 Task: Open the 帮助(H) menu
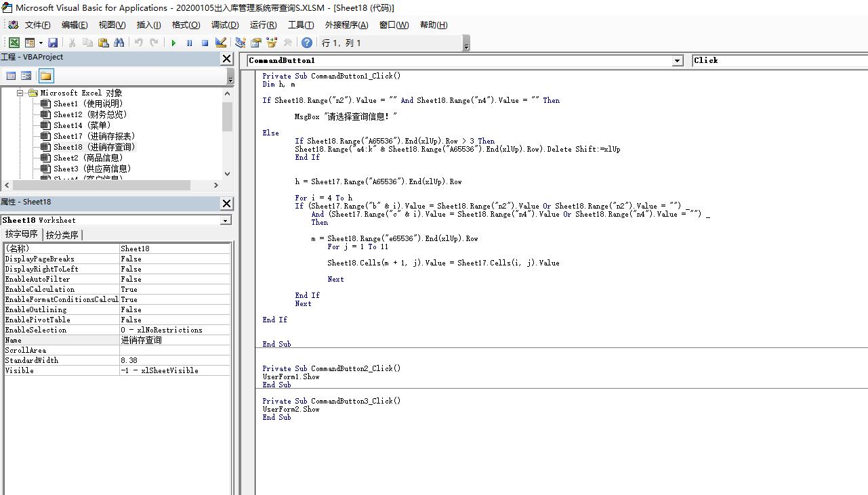click(x=434, y=25)
